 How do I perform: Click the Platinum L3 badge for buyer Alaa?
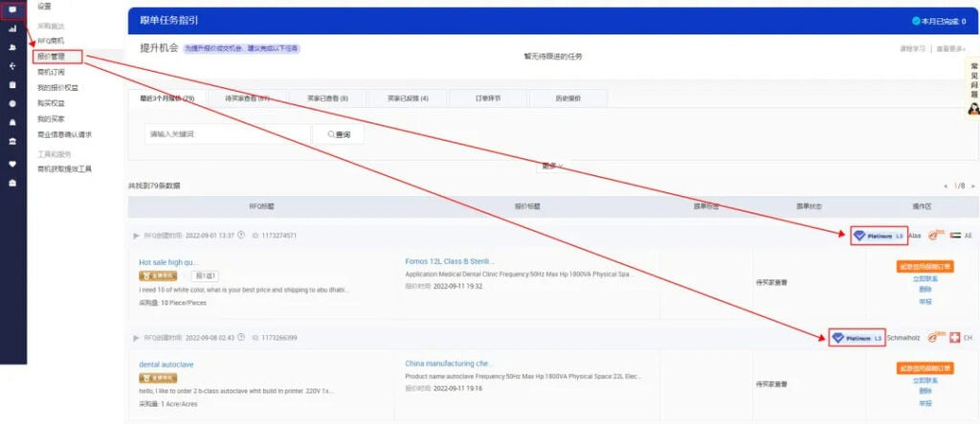878,235
